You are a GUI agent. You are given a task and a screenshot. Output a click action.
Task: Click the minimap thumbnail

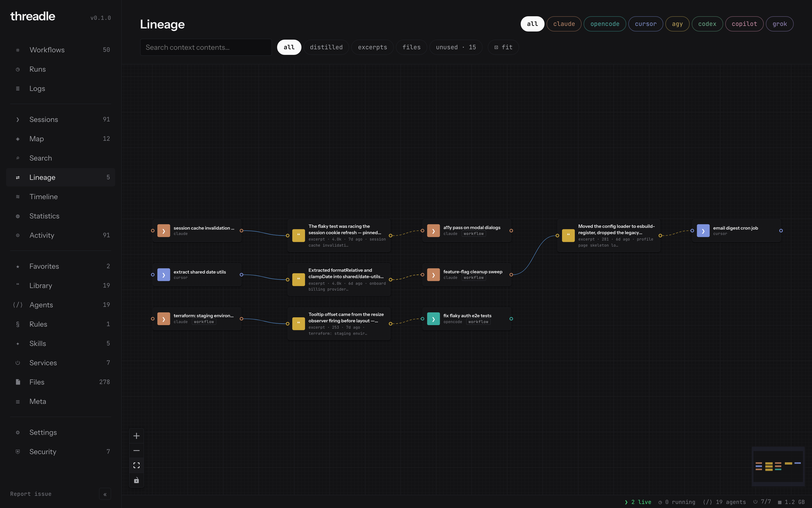tap(778, 466)
